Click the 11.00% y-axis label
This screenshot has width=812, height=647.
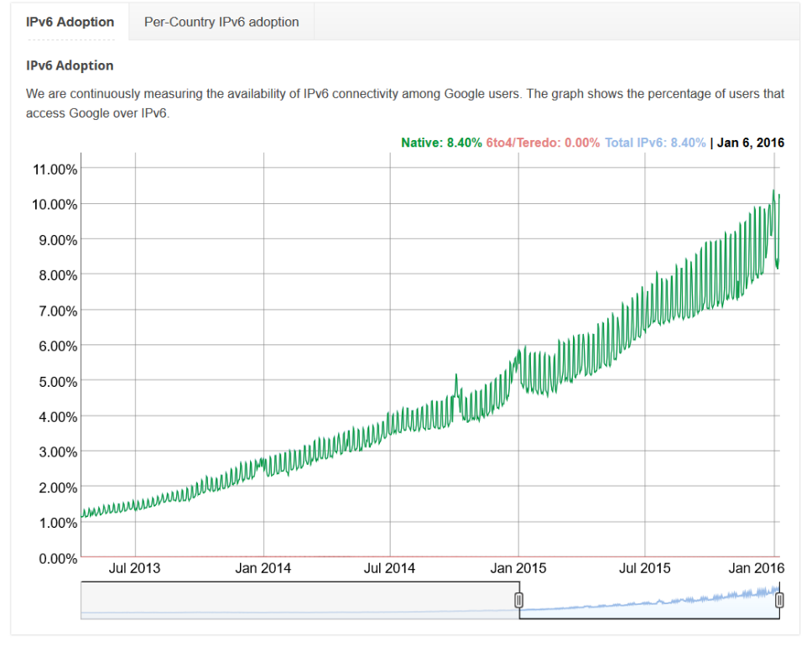click(55, 169)
